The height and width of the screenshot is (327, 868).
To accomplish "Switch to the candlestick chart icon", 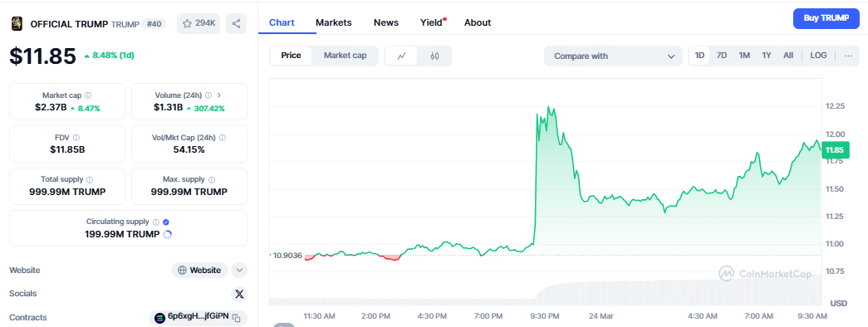I will [434, 56].
